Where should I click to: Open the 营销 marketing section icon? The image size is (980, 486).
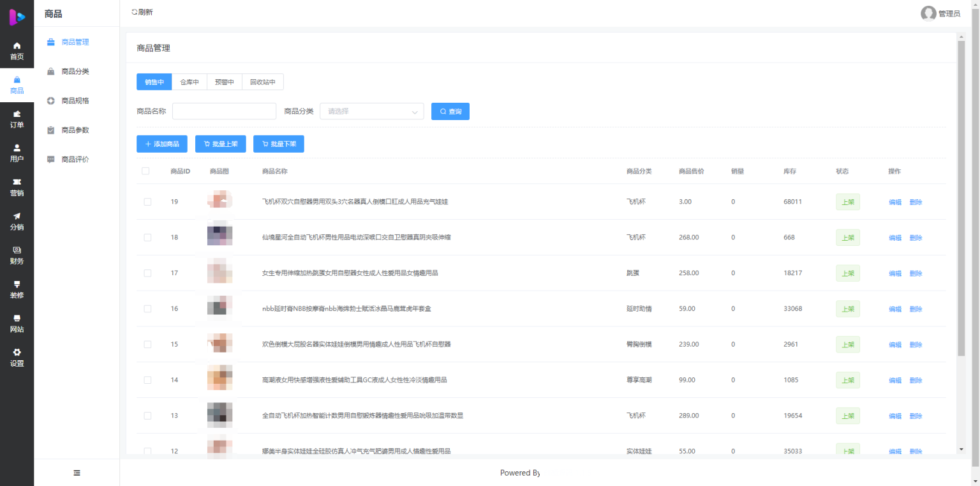coord(17,183)
